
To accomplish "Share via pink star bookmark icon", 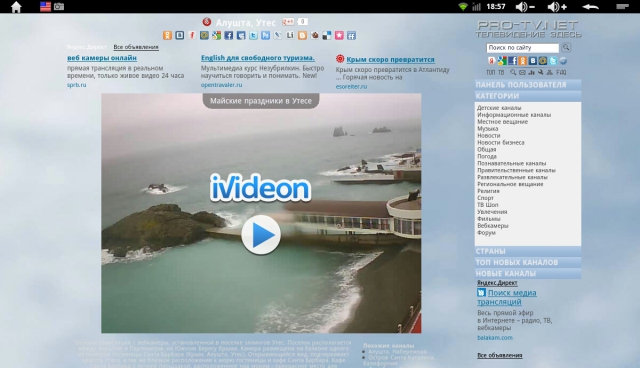I will [339, 35].
